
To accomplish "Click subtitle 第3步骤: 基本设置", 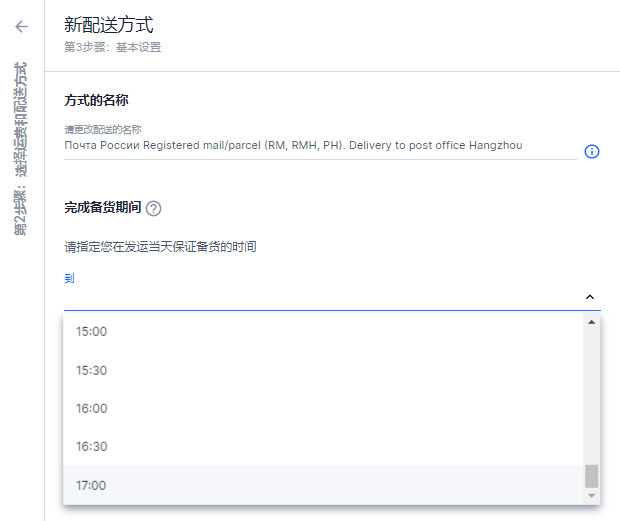I will point(113,47).
